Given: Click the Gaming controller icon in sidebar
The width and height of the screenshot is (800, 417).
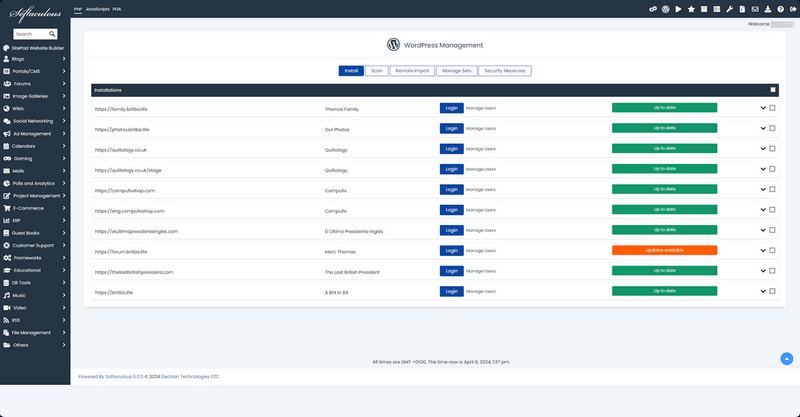Looking at the screenshot, I should [x=7, y=159].
